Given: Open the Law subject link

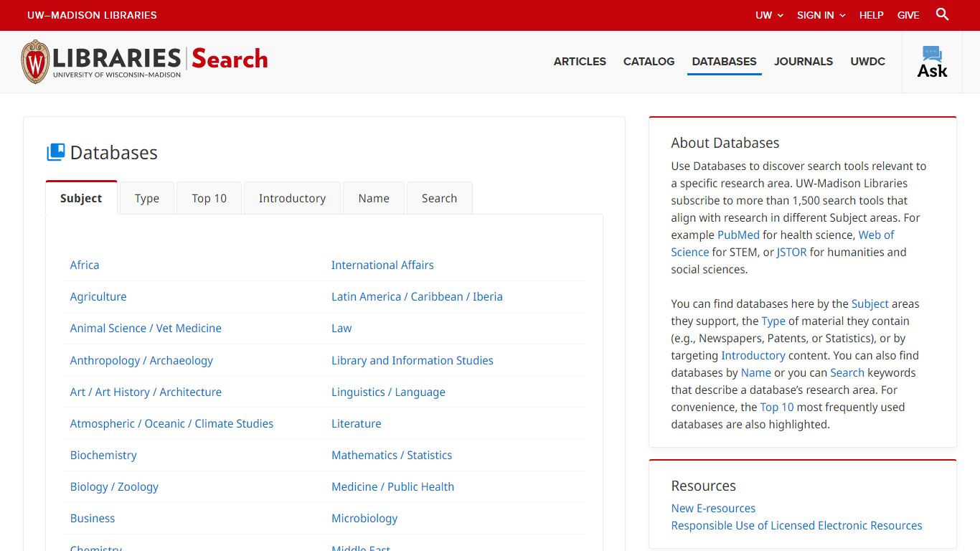Looking at the screenshot, I should coord(341,328).
